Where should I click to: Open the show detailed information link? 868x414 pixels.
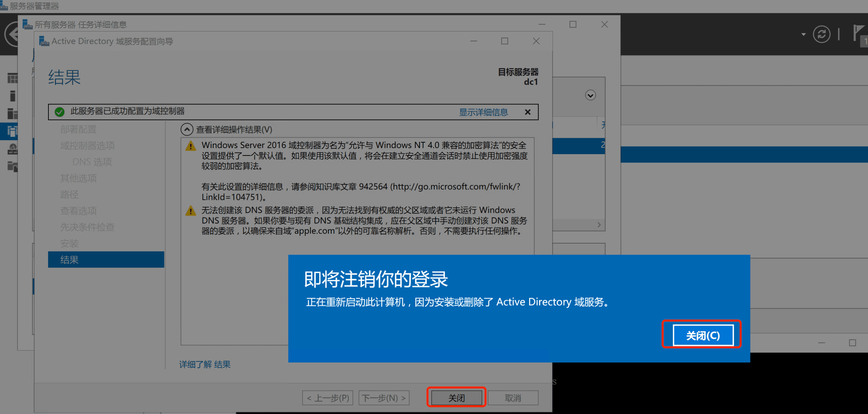[483, 112]
